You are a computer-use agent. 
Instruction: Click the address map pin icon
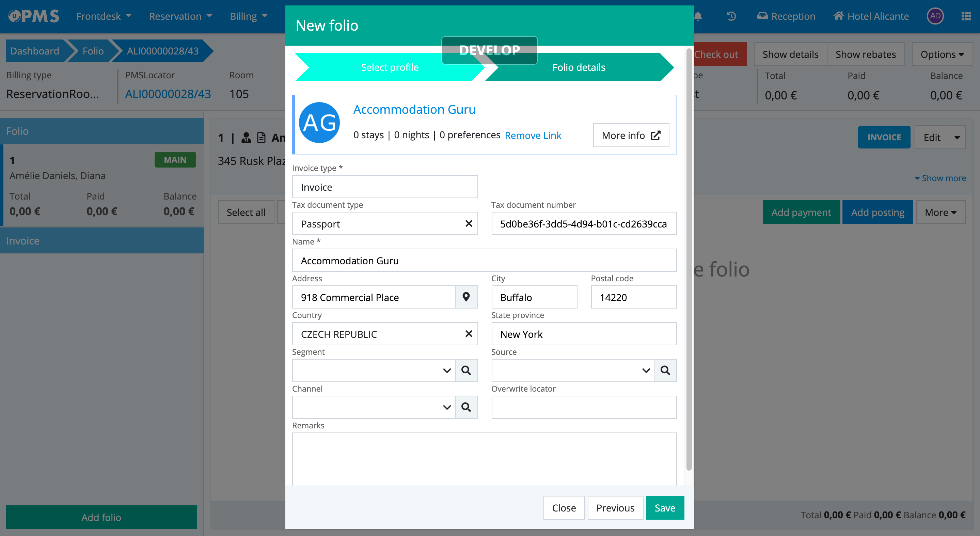coord(466,297)
